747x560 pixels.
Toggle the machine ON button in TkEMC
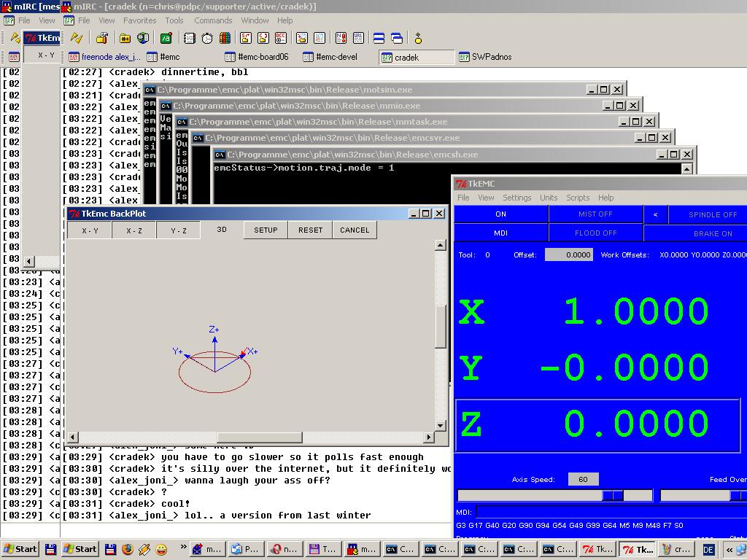click(x=500, y=214)
